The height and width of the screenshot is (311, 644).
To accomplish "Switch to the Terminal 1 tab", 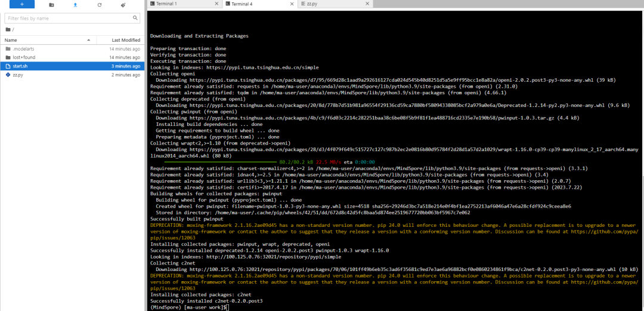I will 184,4.
